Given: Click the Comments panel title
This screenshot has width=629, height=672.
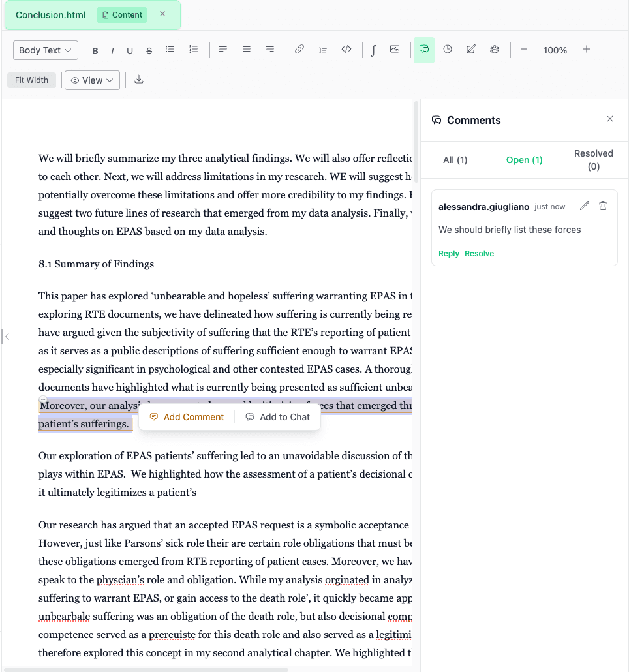Looking at the screenshot, I should [x=474, y=121].
